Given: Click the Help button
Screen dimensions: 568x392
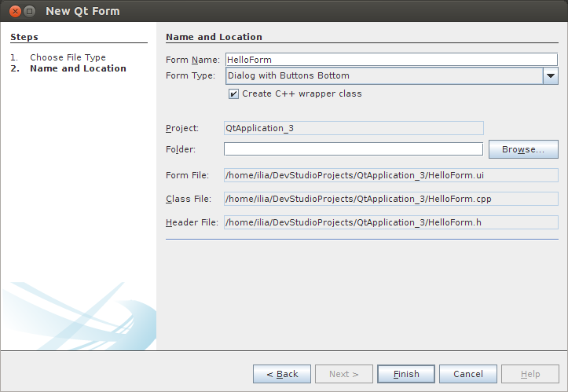Looking at the screenshot, I should click(530, 374).
